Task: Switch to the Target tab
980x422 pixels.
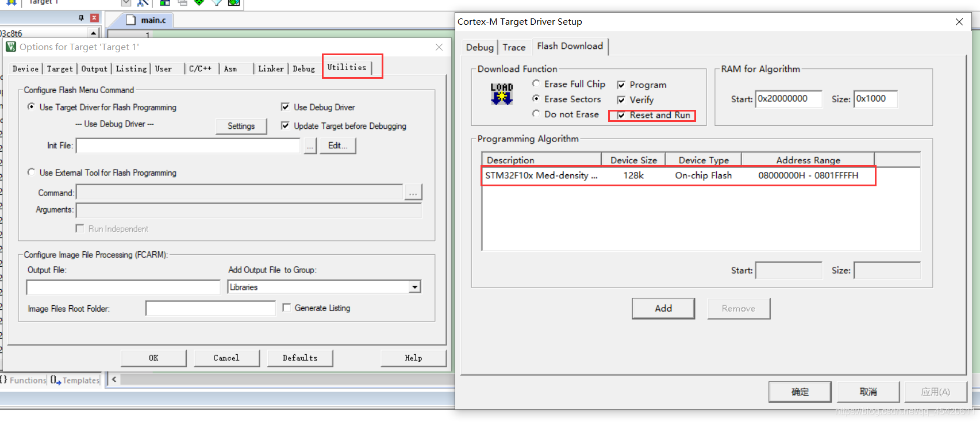Action: (60, 68)
